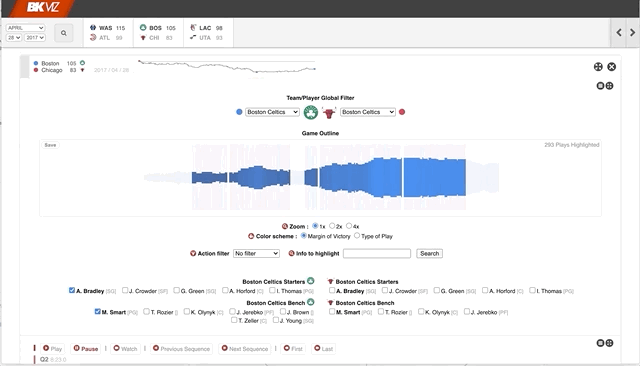Check T. Rozier in left bench
Viewport: 640px width, 366px height.
[x=146, y=311]
